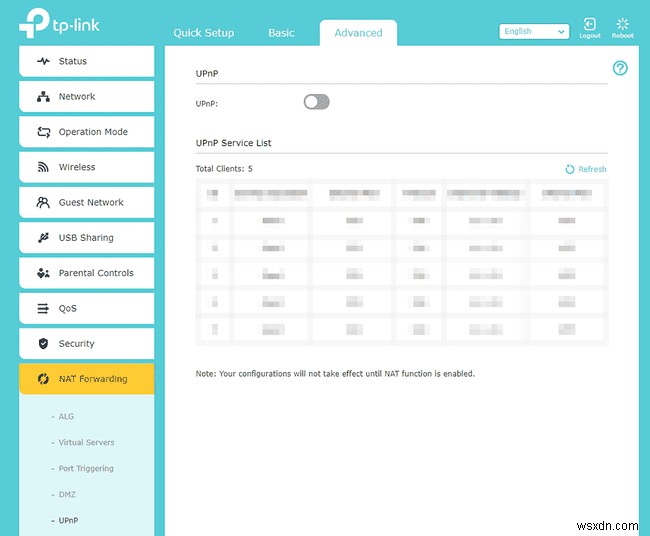Click the NAT Forwarding circular icon

(43, 379)
